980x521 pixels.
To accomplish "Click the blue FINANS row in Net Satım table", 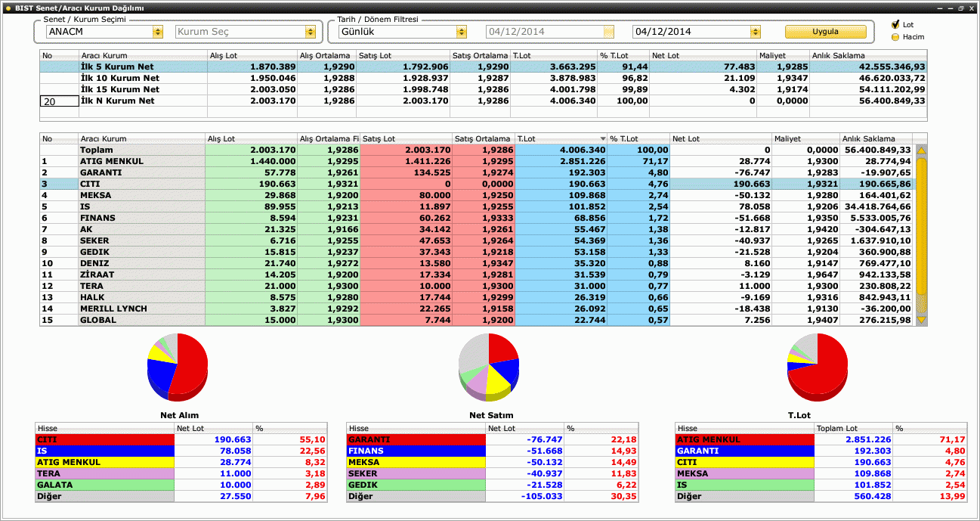I will click(x=492, y=451).
